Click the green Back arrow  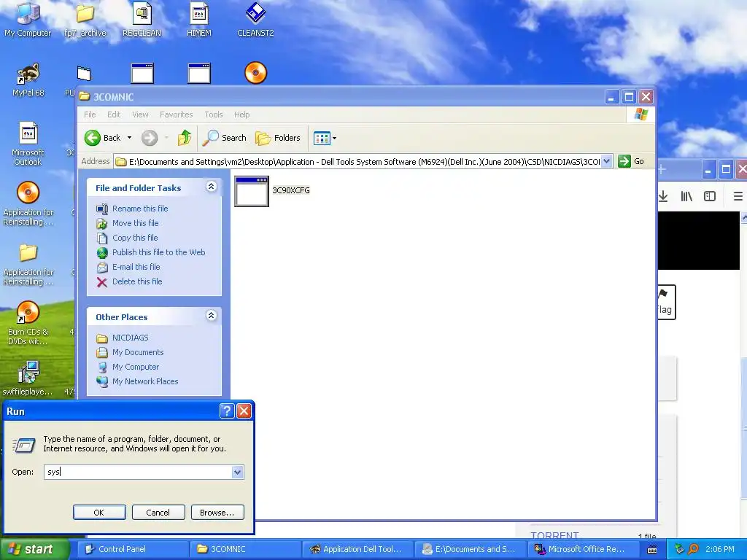click(x=93, y=138)
